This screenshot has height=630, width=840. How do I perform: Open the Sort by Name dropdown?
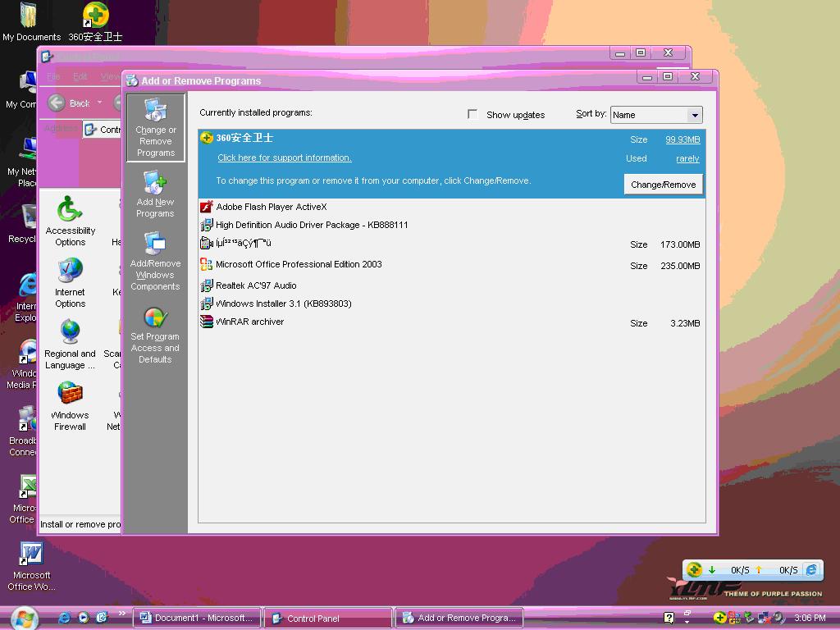(695, 115)
